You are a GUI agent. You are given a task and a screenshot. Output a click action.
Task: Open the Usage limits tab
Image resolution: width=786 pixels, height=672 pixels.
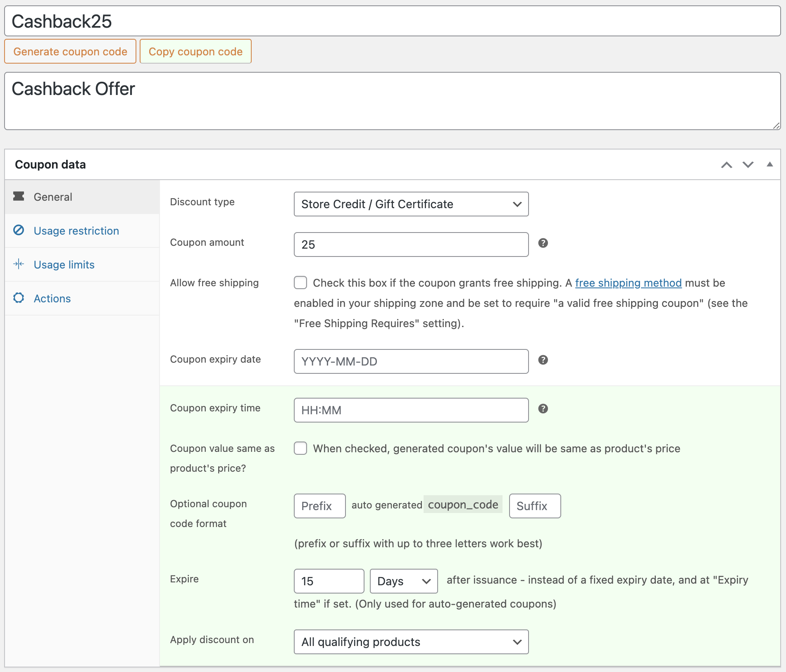tap(64, 265)
